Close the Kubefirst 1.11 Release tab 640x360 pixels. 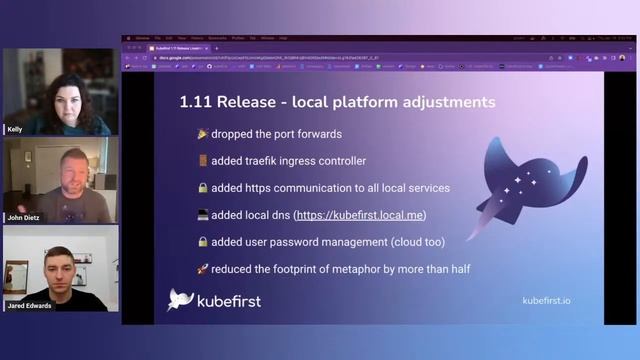207,49
